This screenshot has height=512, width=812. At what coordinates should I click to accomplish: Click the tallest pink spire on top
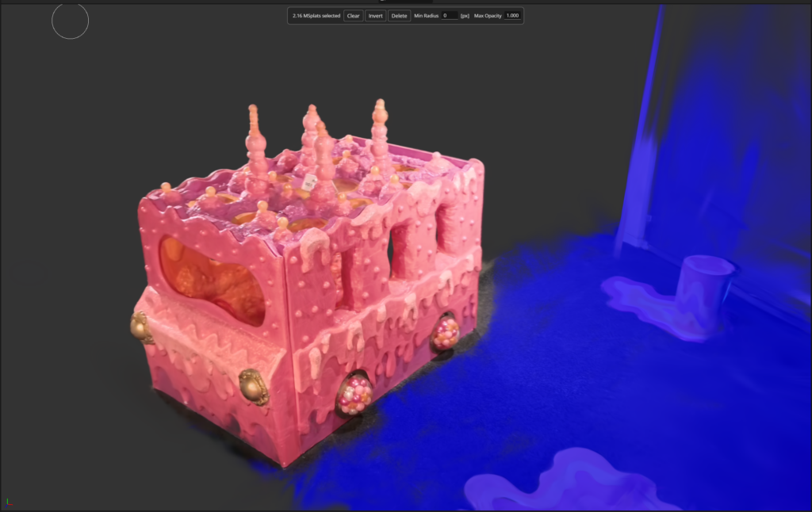coord(380,135)
